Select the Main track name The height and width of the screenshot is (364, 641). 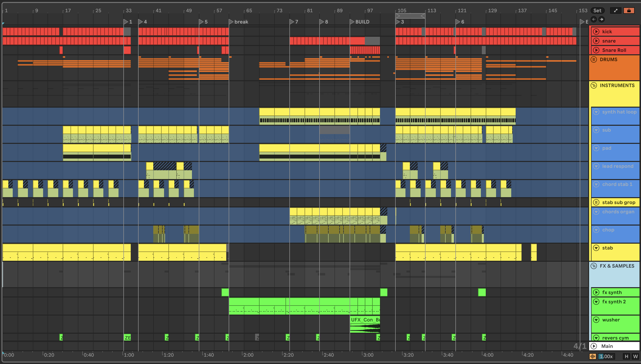tap(607, 346)
